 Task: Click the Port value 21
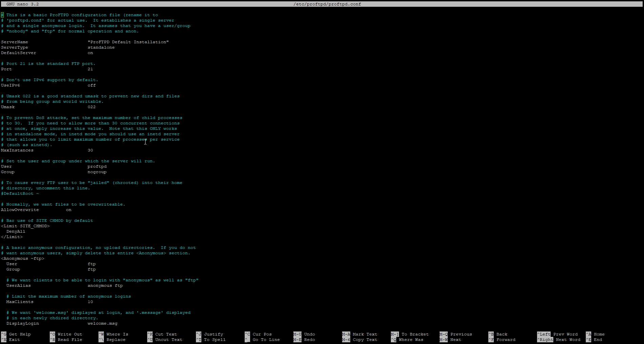pos(90,69)
